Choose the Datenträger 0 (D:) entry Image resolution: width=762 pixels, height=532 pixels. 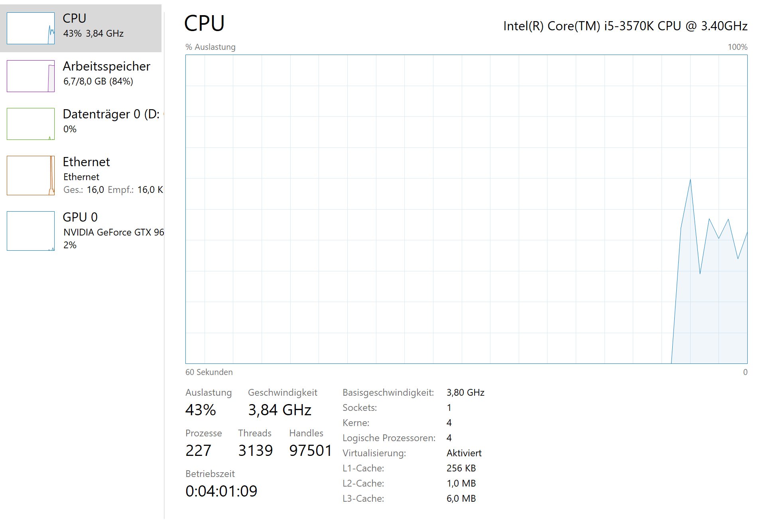pyautogui.click(x=111, y=114)
